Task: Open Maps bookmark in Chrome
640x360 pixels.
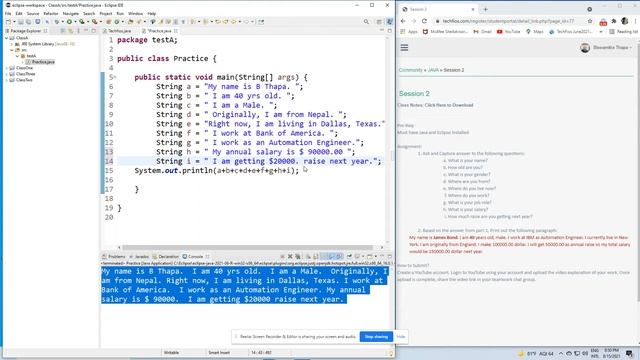Action: [535, 31]
